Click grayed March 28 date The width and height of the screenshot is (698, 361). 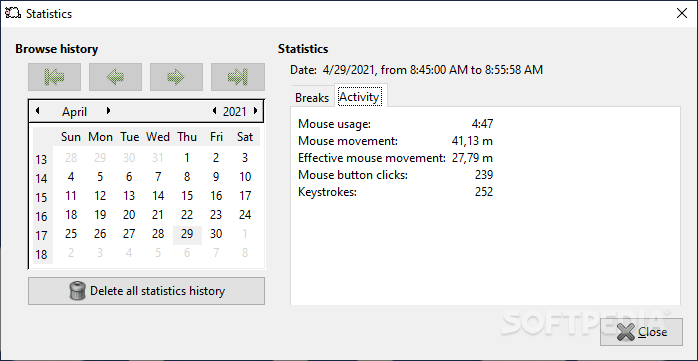point(71,158)
